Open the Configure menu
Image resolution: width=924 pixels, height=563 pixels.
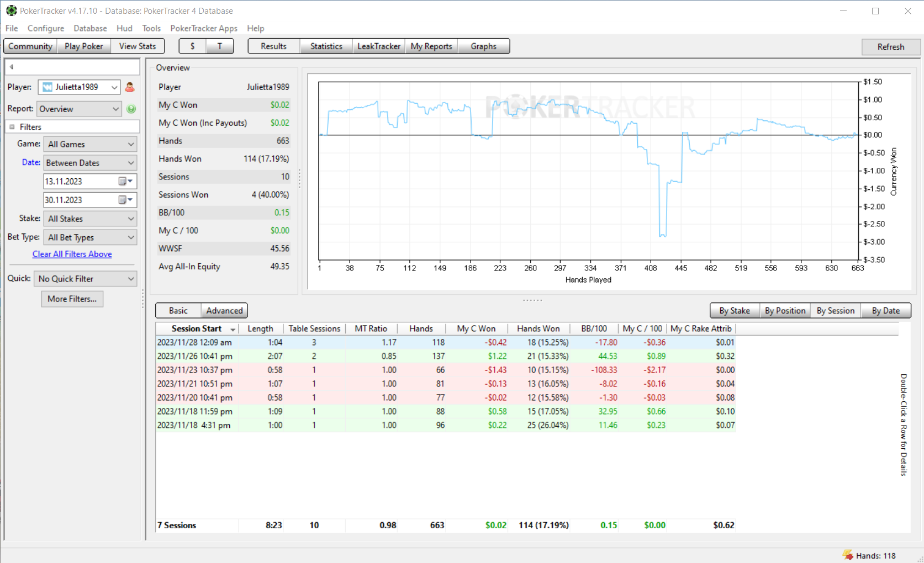(x=46, y=28)
